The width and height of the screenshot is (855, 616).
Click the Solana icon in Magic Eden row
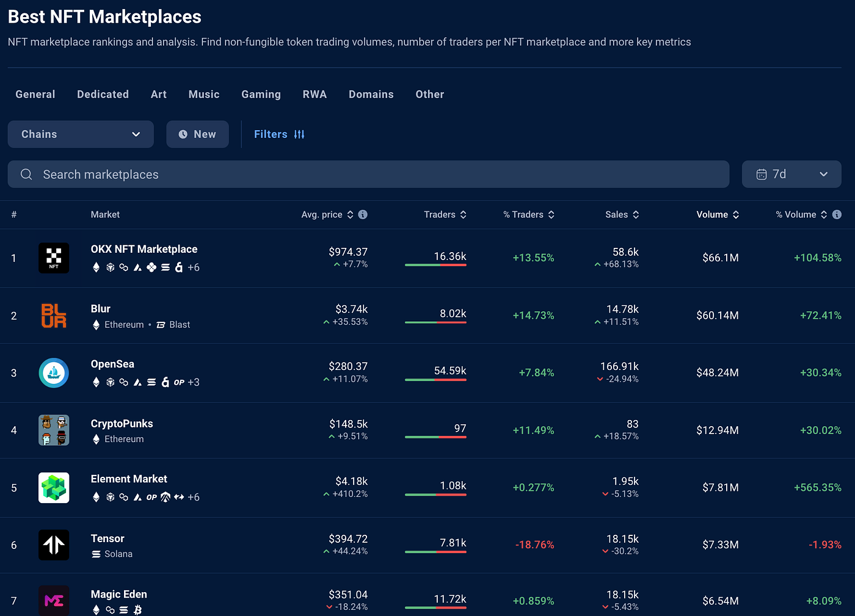point(123,610)
